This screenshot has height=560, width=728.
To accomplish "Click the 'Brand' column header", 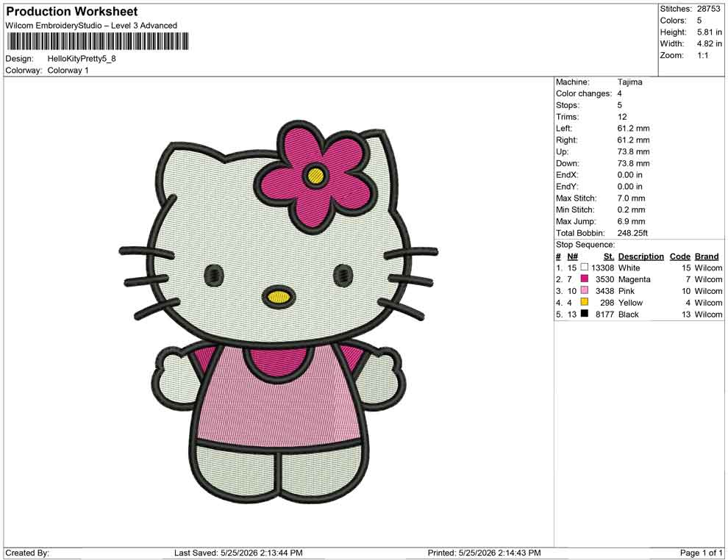I will [707, 256].
